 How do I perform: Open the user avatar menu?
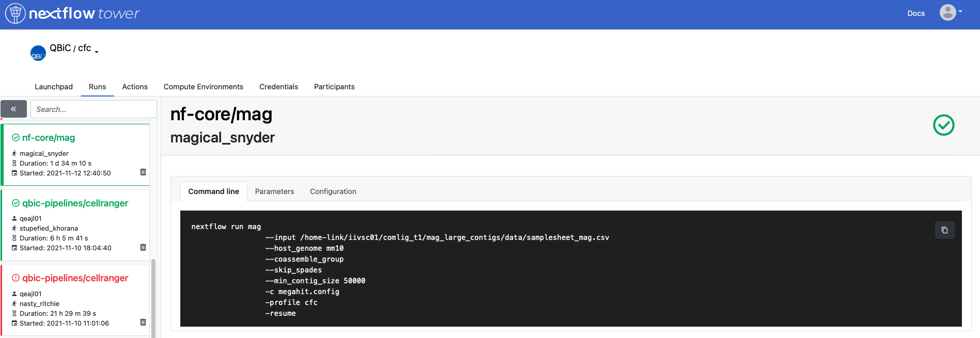(951, 12)
